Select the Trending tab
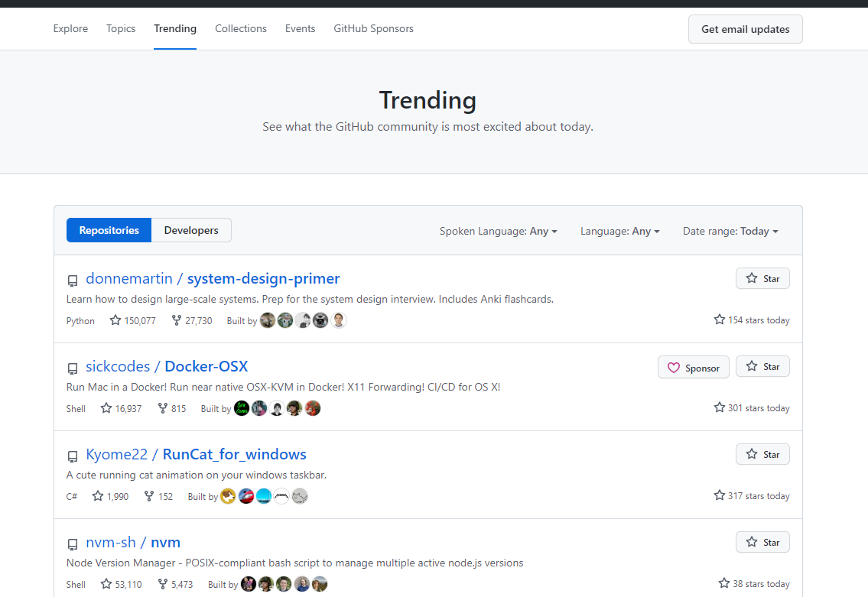The height and width of the screenshot is (597, 868). (x=175, y=29)
